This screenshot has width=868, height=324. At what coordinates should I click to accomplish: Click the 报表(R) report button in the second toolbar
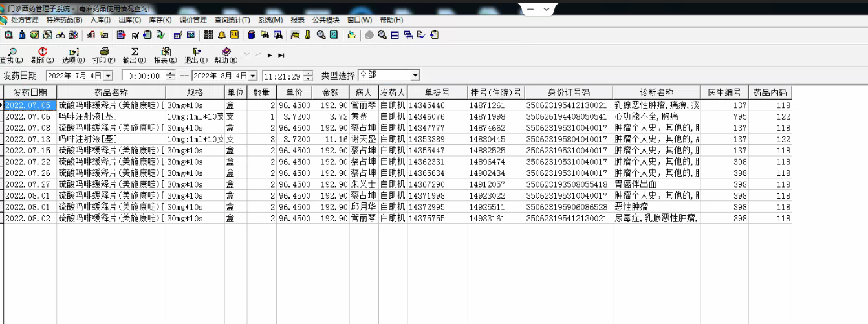tap(165, 56)
